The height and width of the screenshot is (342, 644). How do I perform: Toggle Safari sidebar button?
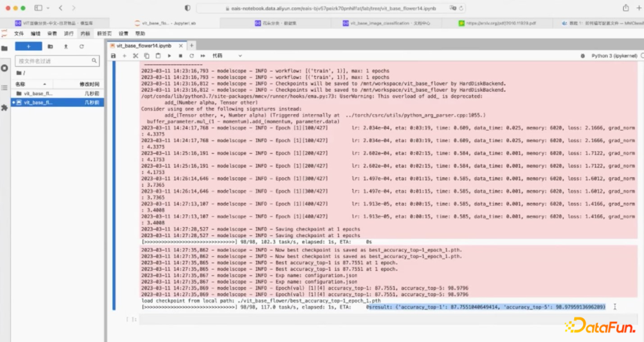[x=38, y=8]
